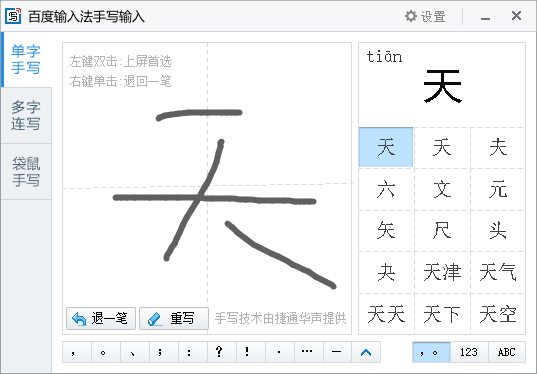Pick the word suggestion 天天
Viewport: 537px width, 374px height.
tap(386, 314)
